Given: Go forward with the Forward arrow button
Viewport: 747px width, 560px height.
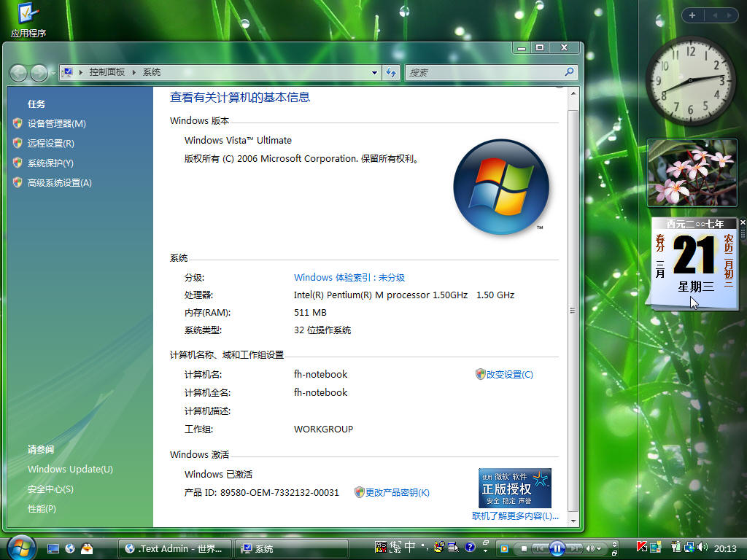Looking at the screenshot, I should point(39,73).
